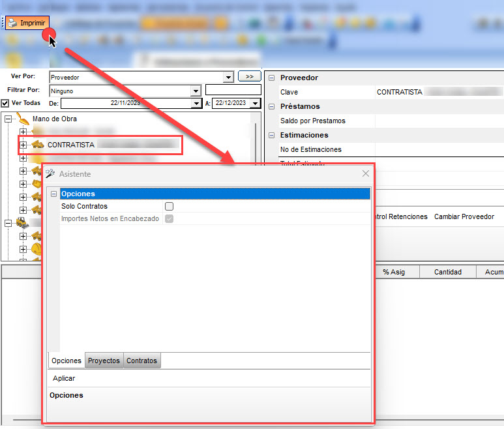
Task: Open the A end date picker dropdown
Action: tap(255, 104)
